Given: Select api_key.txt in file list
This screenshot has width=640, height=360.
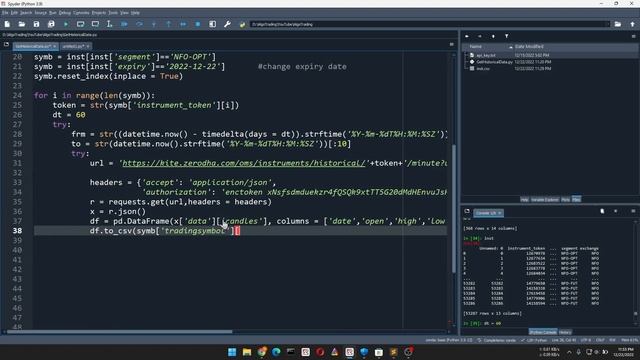Looking at the screenshot, I should coord(486,55).
